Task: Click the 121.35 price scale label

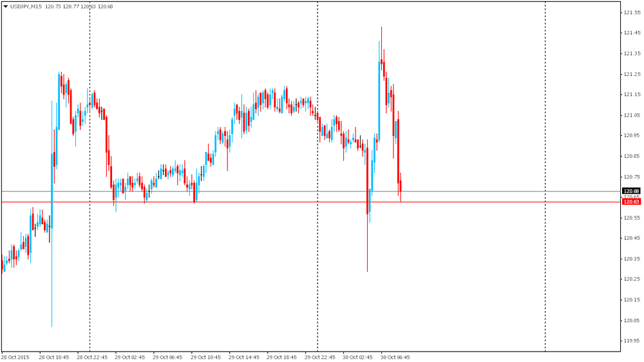Action: (x=632, y=53)
